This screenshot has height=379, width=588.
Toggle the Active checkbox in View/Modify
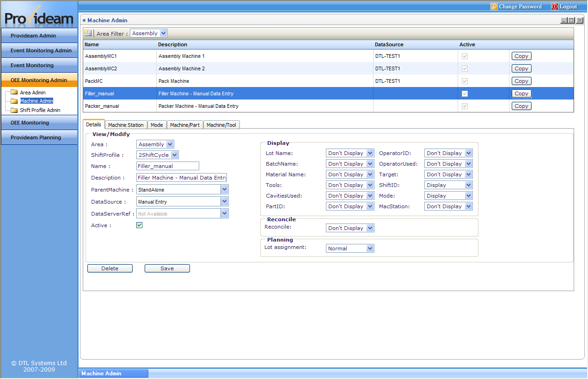pos(140,225)
